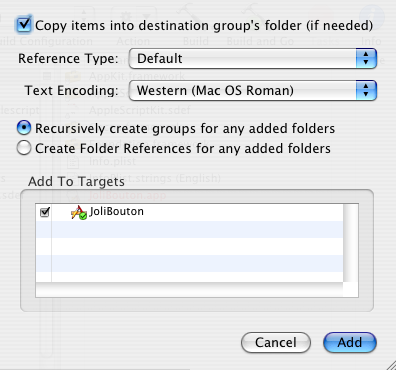
Task: Select Recursively create groups radio button
Action: tap(24, 128)
